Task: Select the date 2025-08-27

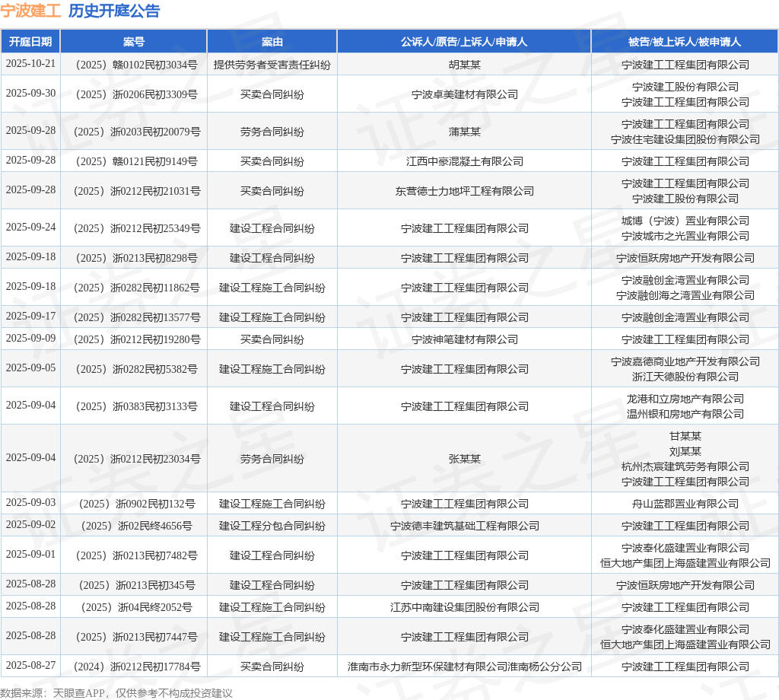Action: tap(30, 666)
